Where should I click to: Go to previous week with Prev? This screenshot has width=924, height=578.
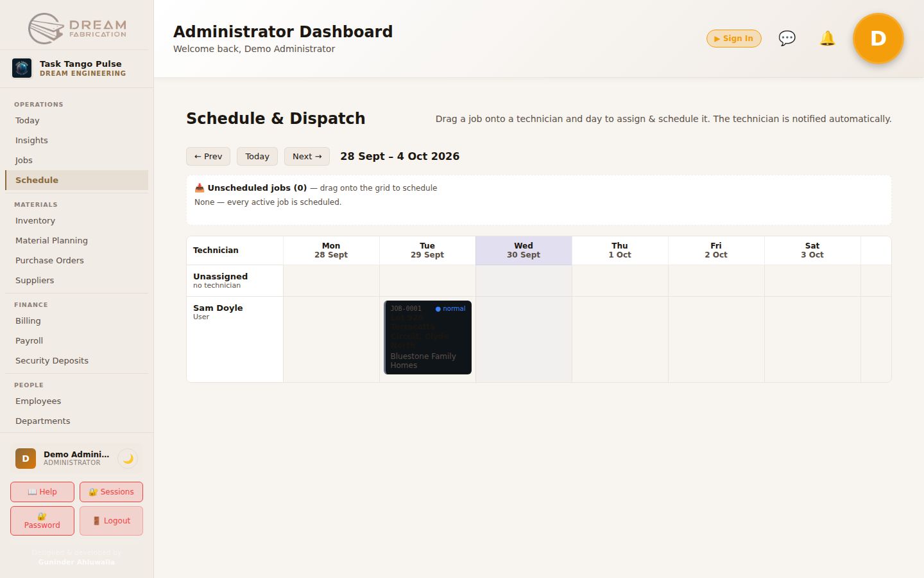[208, 156]
